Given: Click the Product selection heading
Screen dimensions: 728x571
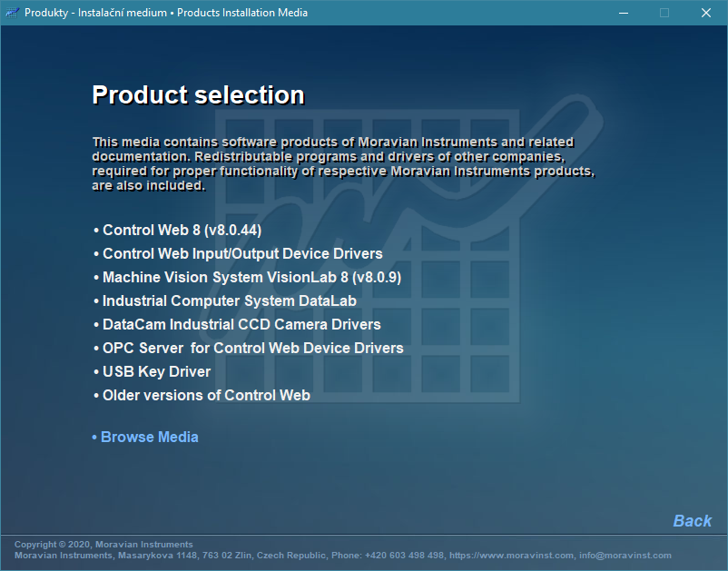Looking at the screenshot, I should pyautogui.click(x=198, y=95).
